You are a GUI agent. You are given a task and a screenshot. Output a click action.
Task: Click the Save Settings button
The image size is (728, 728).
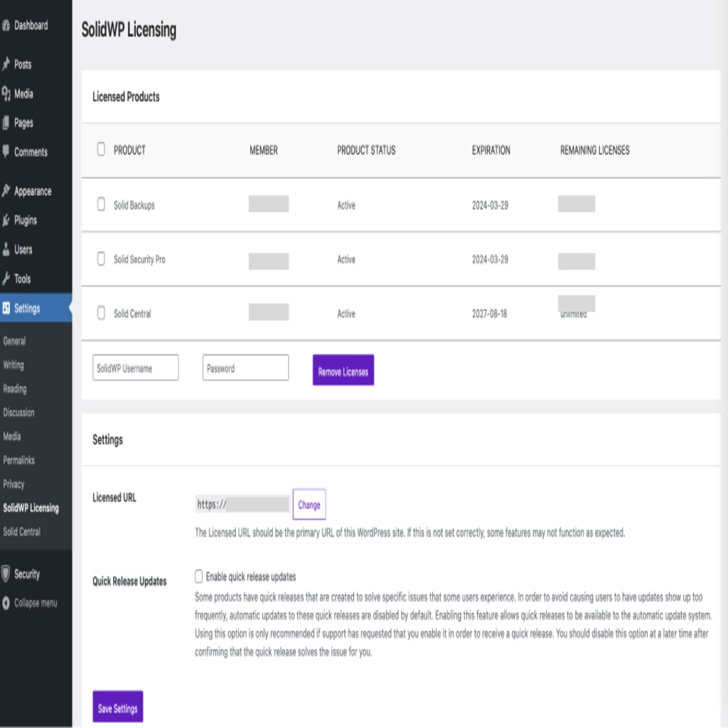click(x=118, y=707)
